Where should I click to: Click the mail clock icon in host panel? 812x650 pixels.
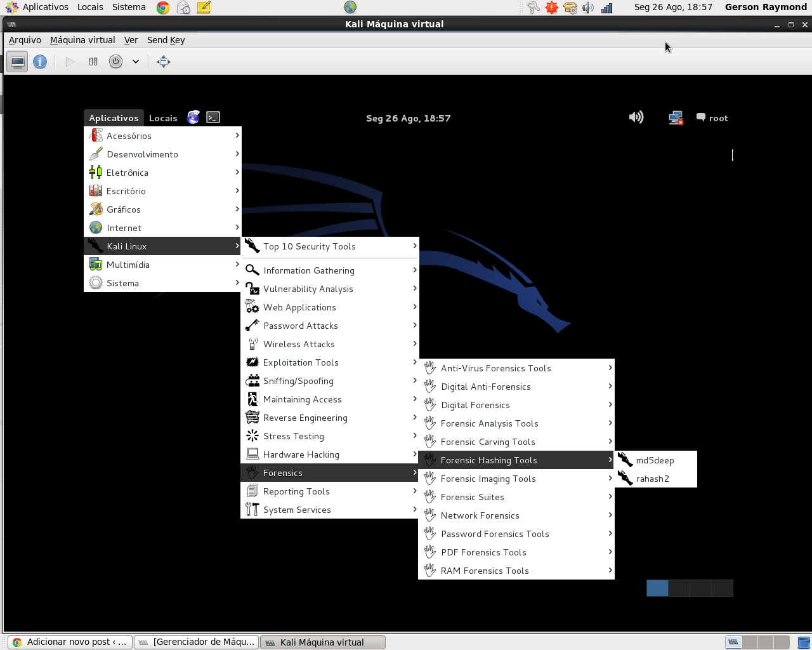point(183,8)
